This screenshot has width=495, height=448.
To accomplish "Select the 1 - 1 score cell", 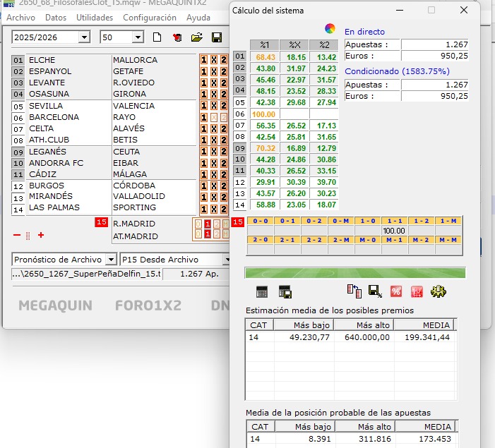I will tap(393, 222).
